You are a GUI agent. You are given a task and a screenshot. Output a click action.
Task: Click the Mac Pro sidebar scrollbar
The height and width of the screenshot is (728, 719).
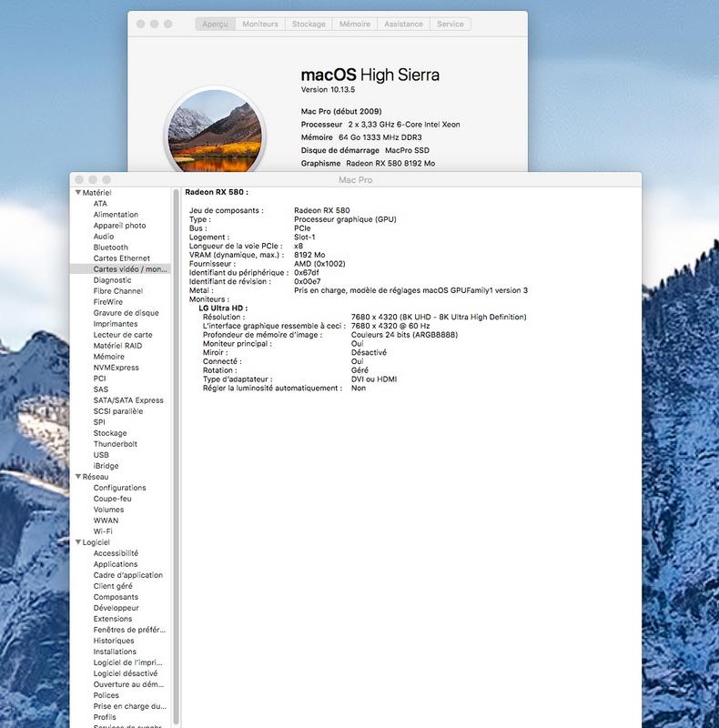(176, 457)
